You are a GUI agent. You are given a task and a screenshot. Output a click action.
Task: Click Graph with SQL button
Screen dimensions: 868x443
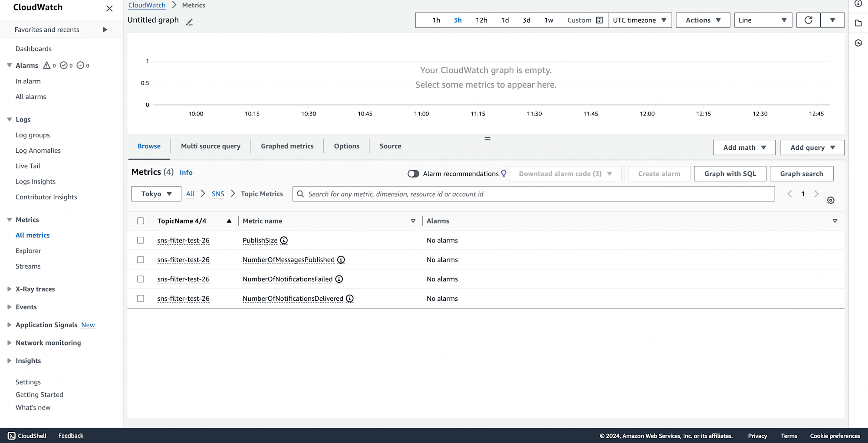coord(730,174)
